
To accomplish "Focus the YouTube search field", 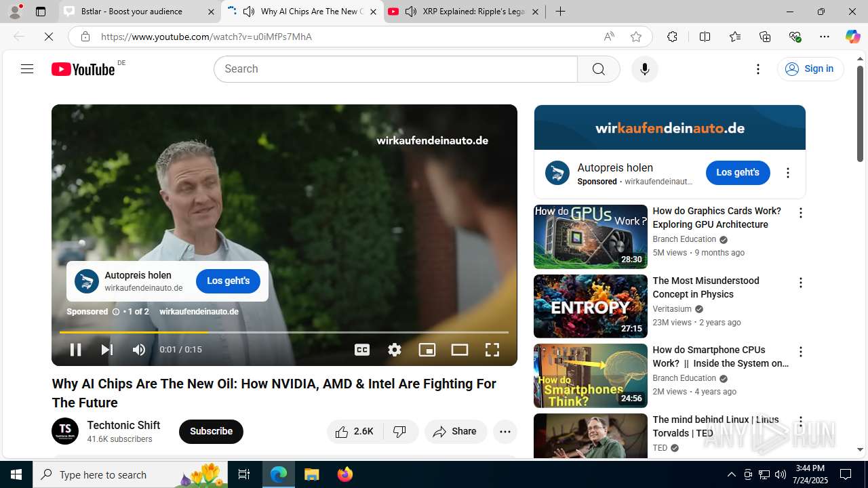I will click(x=396, y=69).
